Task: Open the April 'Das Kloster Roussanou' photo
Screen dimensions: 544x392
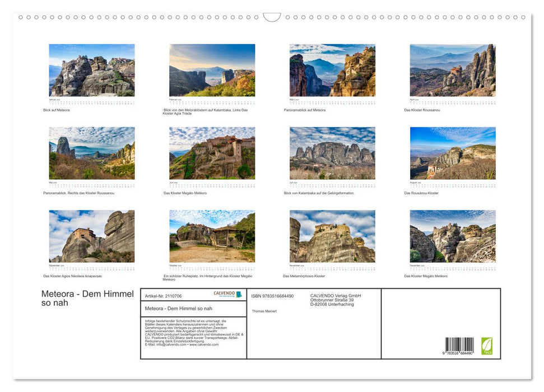Action: coord(453,71)
